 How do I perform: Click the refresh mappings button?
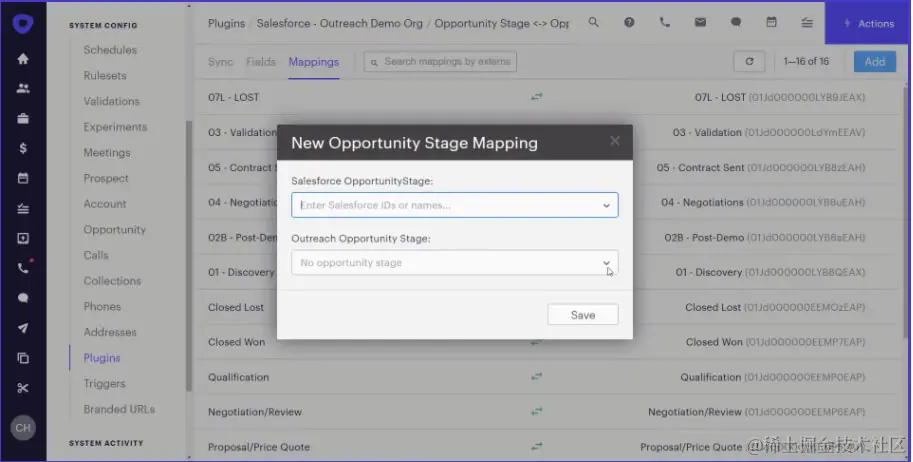click(749, 62)
